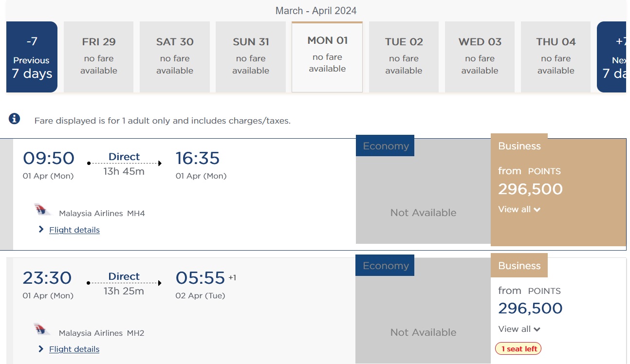This screenshot has width=630, height=364.
Task: Select the SAT 30 date tab
Action: [175, 57]
